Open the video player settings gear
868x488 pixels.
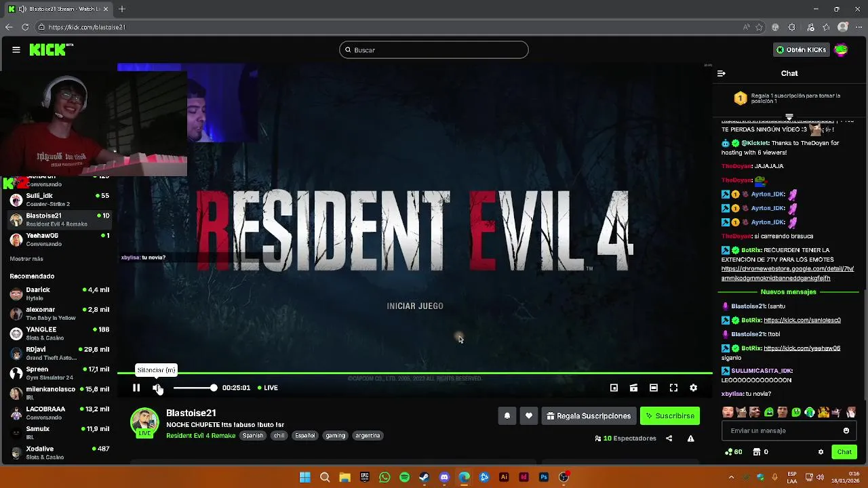pos(693,388)
